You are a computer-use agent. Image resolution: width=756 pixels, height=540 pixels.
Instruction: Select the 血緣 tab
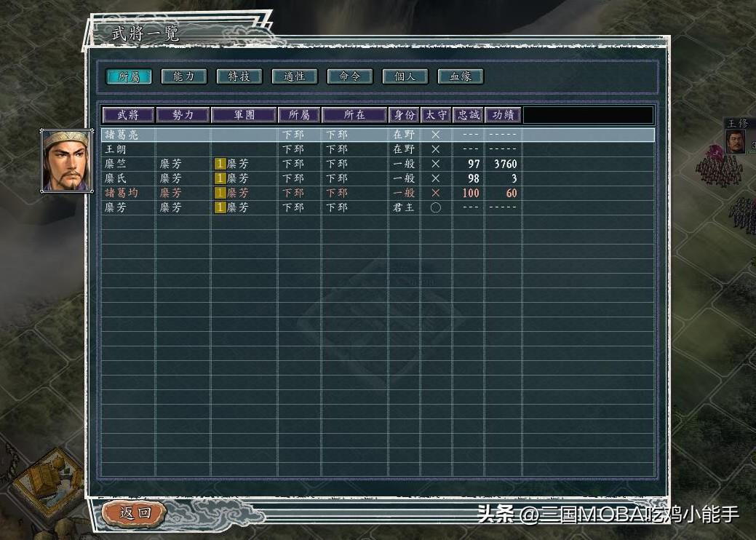point(461,76)
